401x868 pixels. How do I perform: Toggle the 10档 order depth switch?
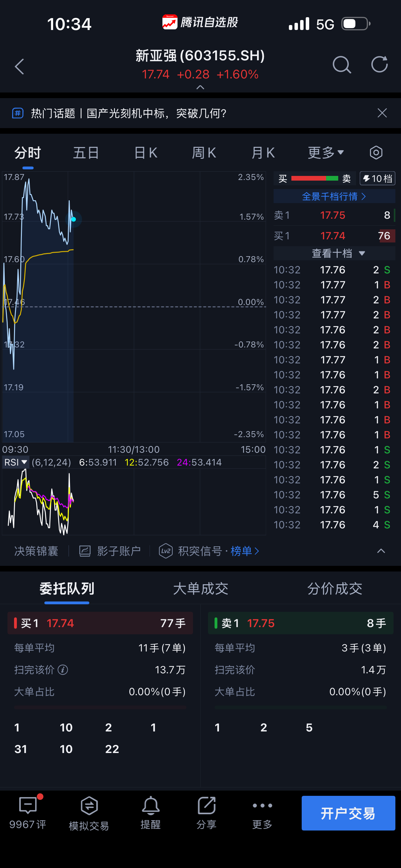coord(378,178)
